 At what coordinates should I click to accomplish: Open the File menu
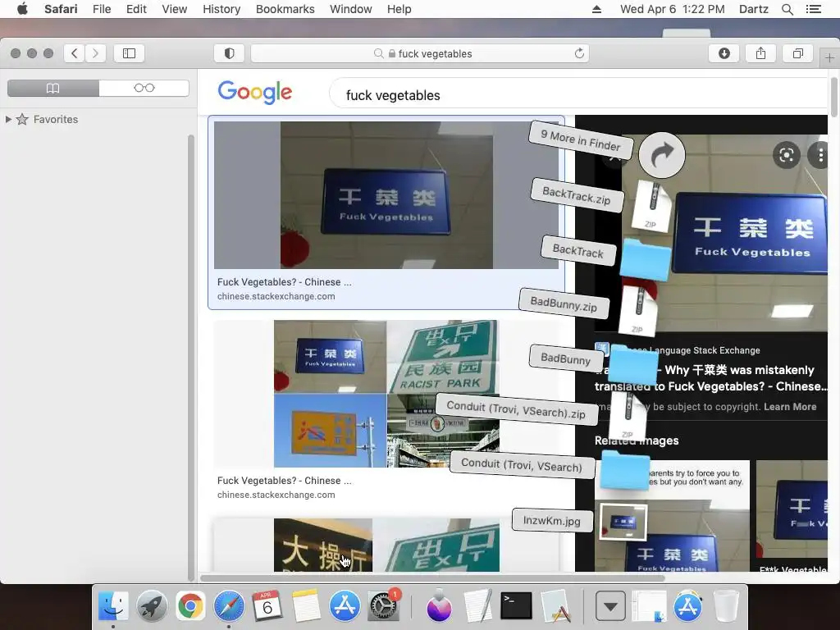102,9
